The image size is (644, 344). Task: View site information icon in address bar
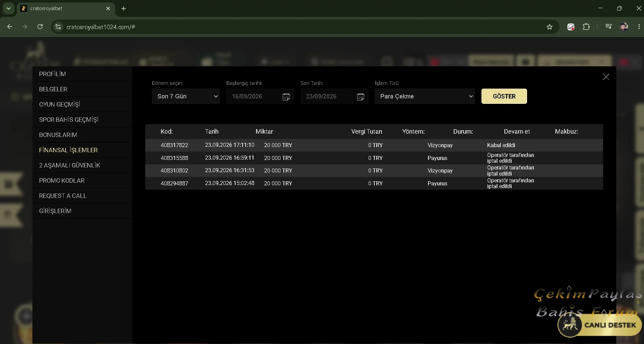pyautogui.click(x=58, y=27)
